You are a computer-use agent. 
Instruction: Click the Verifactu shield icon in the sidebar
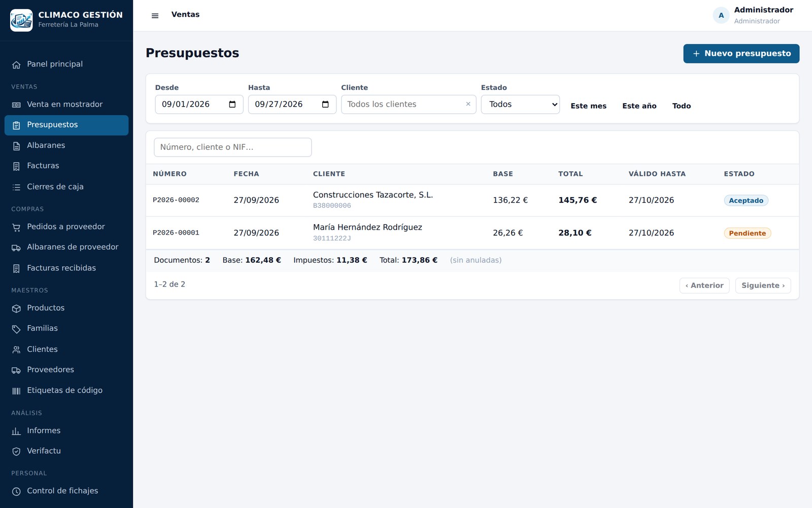pos(16,451)
